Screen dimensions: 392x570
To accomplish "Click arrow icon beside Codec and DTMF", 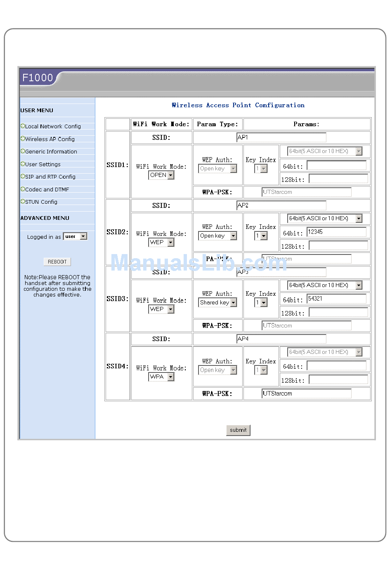I will pyautogui.click(x=23, y=189).
